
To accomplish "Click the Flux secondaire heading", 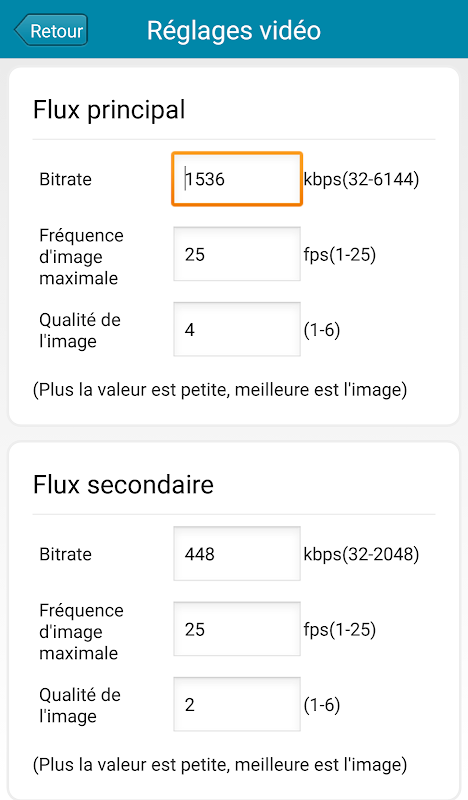I will coord(124,484).
